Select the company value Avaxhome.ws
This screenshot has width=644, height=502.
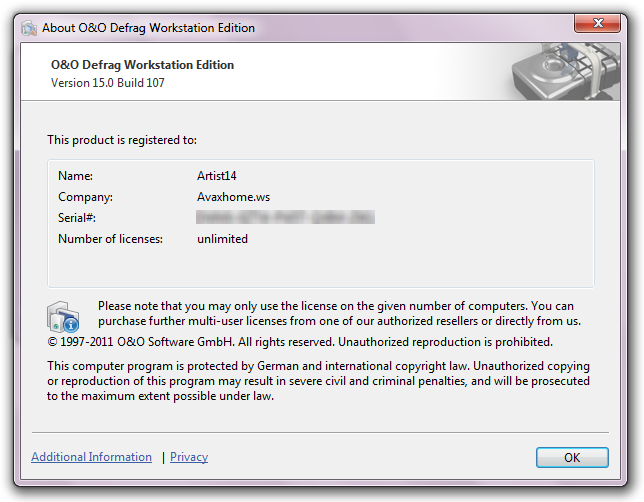click(232, 197)
